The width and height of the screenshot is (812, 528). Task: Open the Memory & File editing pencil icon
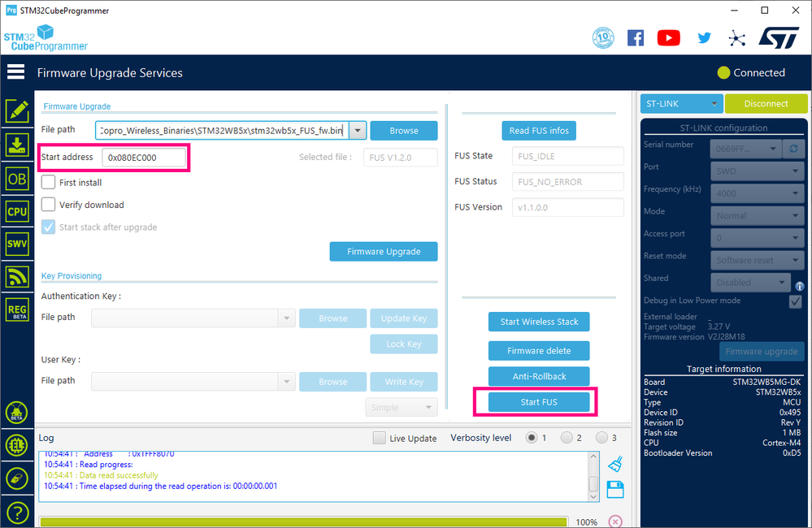pos(17,110)
